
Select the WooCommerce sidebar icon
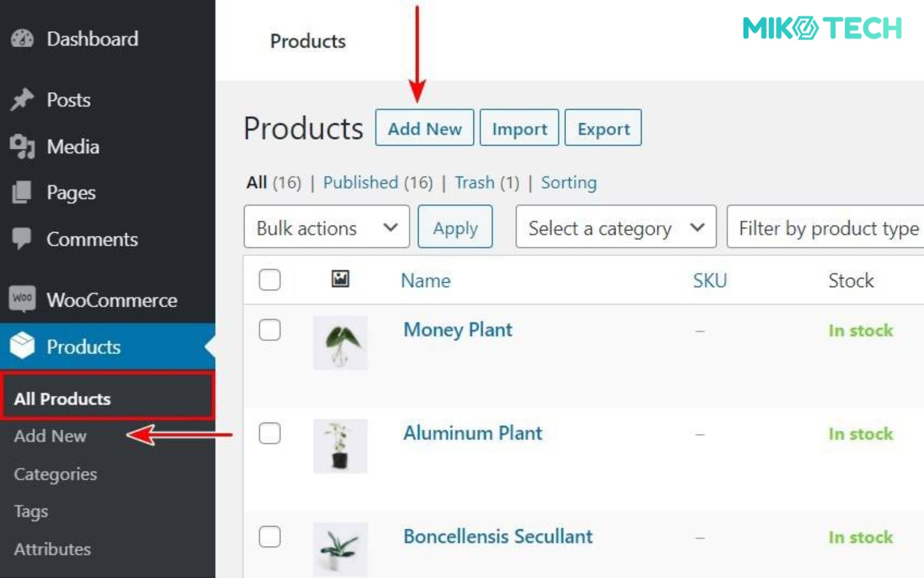tap(21, 298)
